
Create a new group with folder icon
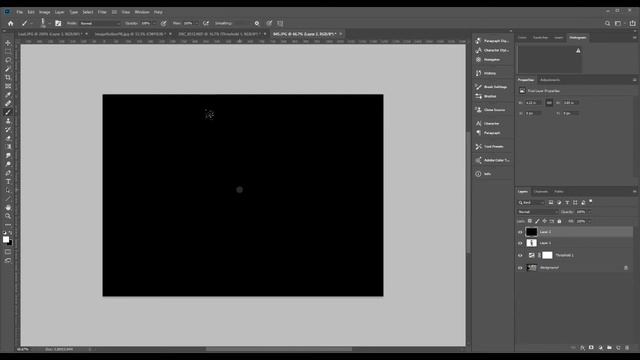tap(609, 348)
